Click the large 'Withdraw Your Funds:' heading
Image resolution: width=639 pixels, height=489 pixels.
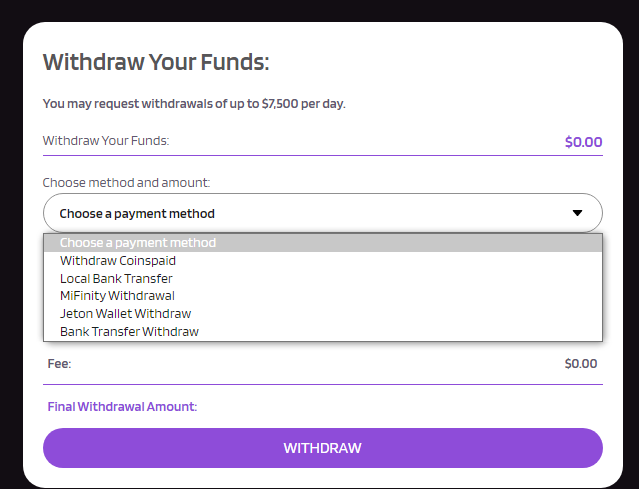156,62
